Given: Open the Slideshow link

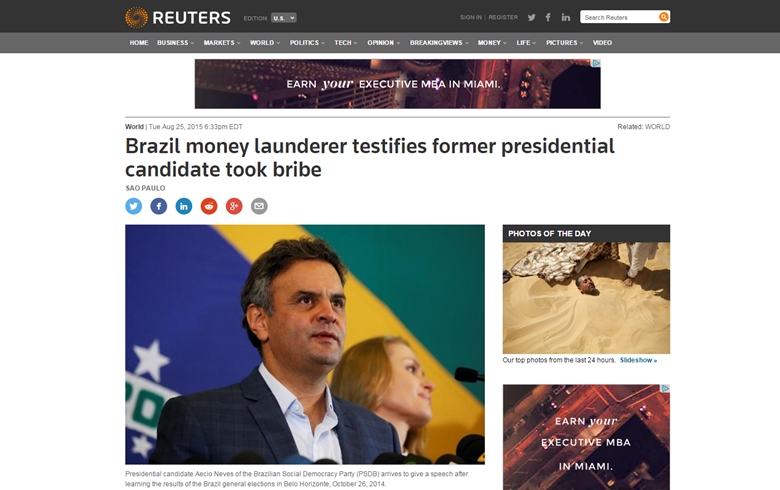Looking at the screenshot, I should [x=638, y=360].
